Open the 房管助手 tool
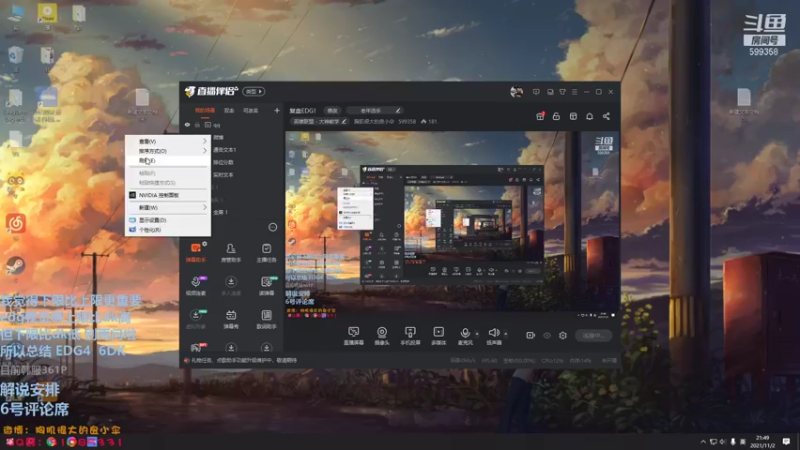Viewport: 800px width, 450px height. 231,252
